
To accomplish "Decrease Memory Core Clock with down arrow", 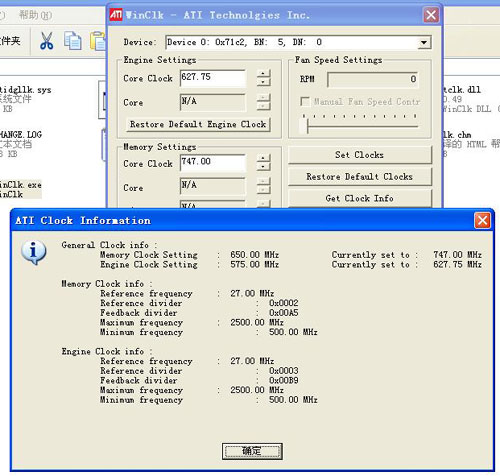I will pos(263,166).
